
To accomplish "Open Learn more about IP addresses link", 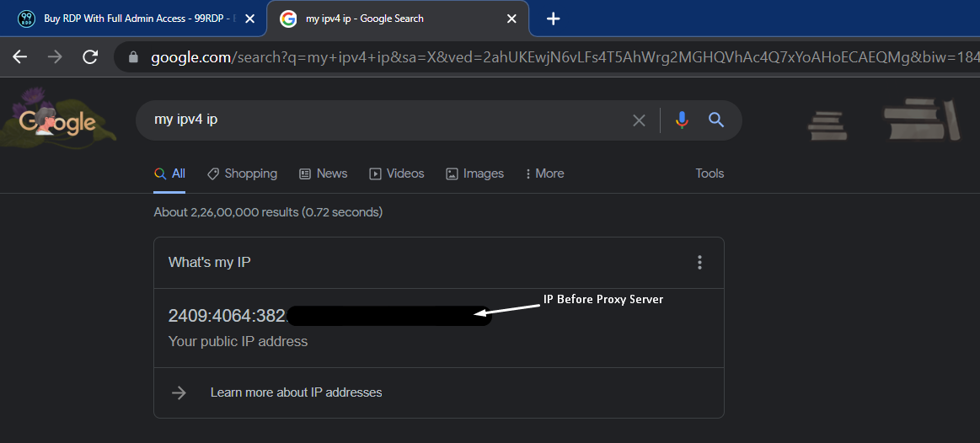I will tap(296, 392).
